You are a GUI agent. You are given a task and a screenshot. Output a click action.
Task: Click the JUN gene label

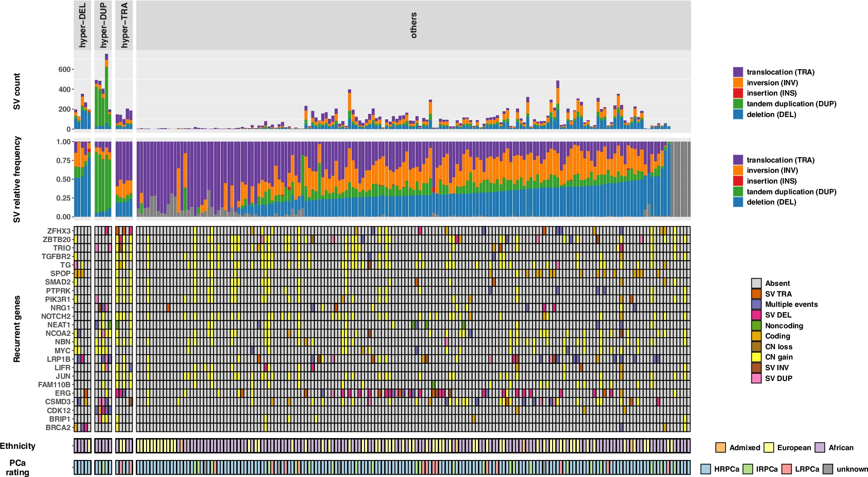click(x=63, y=376)
